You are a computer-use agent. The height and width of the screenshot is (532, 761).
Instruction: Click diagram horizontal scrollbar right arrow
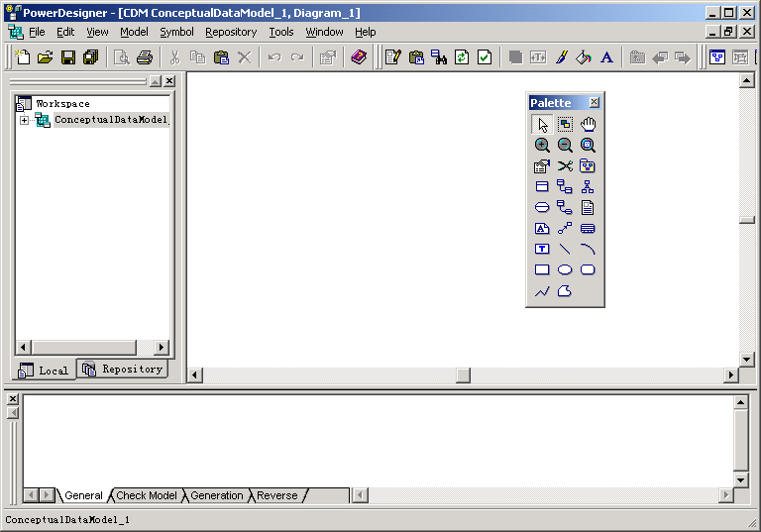pyautogui.click(x=731, y=375)
